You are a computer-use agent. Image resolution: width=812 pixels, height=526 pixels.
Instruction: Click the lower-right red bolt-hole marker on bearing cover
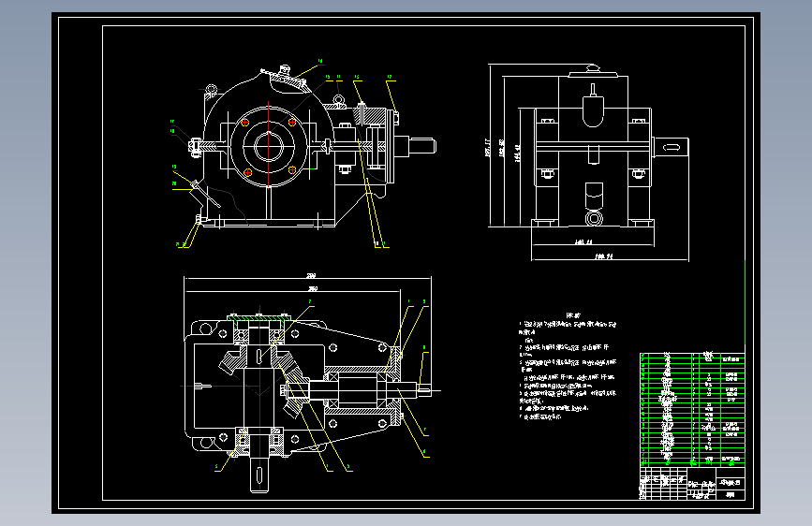292,169
